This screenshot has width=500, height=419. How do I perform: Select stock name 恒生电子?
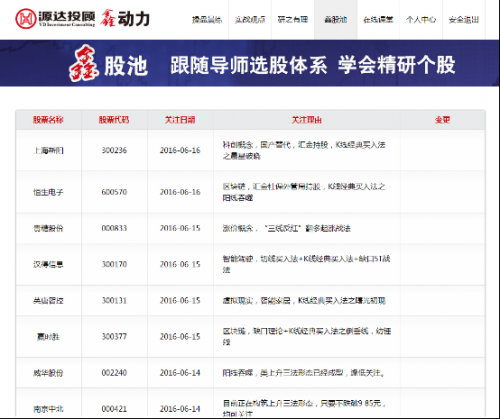click(48, 192)
